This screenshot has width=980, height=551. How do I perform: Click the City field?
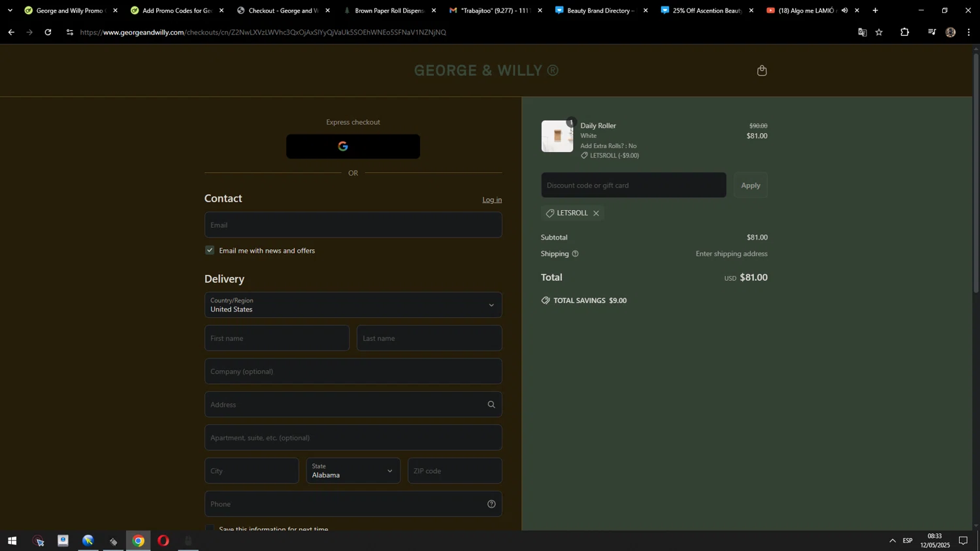(252, 471)
